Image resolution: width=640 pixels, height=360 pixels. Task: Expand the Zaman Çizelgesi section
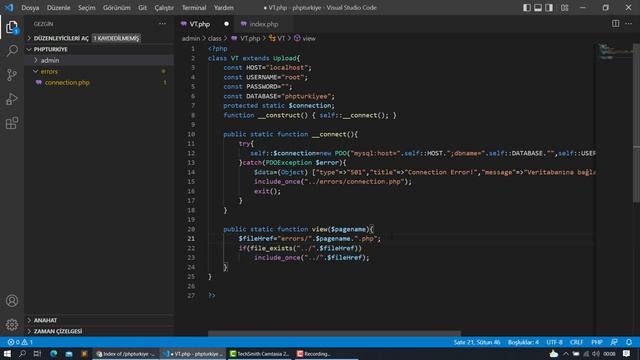point(99,331)
